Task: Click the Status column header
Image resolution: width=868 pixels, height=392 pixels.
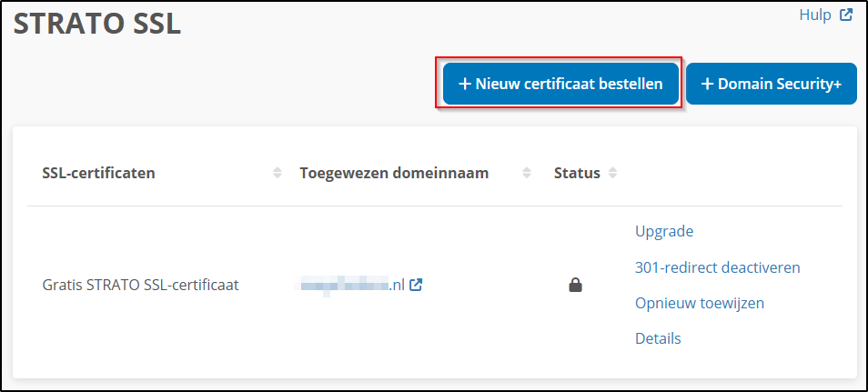Action: pos(577,174)
